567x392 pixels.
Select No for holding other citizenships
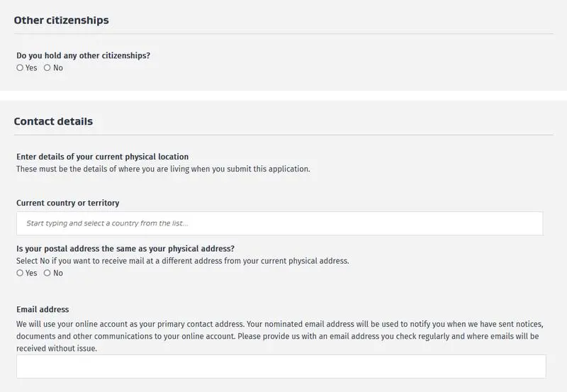(x=47, y=68)
